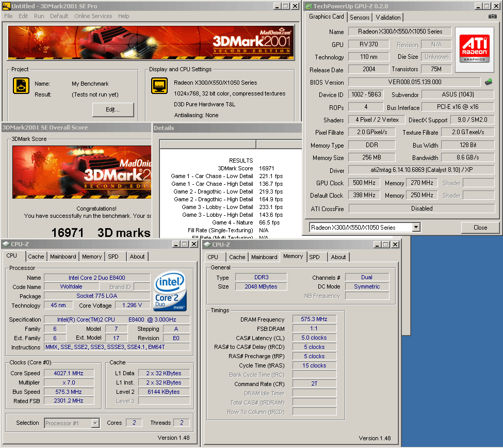Viewport: 503px width, 448px height.
Task: Click the left CPU-Z title bar icon
Action: click(6, 244)
